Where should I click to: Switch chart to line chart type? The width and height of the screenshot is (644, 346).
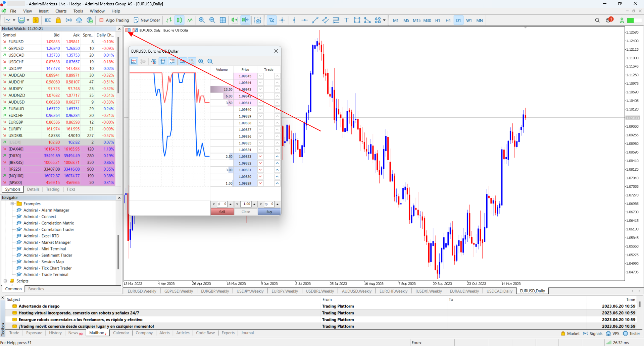[190, 20]
